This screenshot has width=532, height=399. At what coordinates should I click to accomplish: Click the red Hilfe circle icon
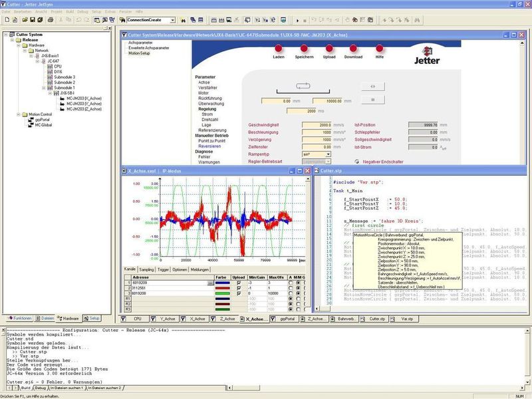[379, 49]
